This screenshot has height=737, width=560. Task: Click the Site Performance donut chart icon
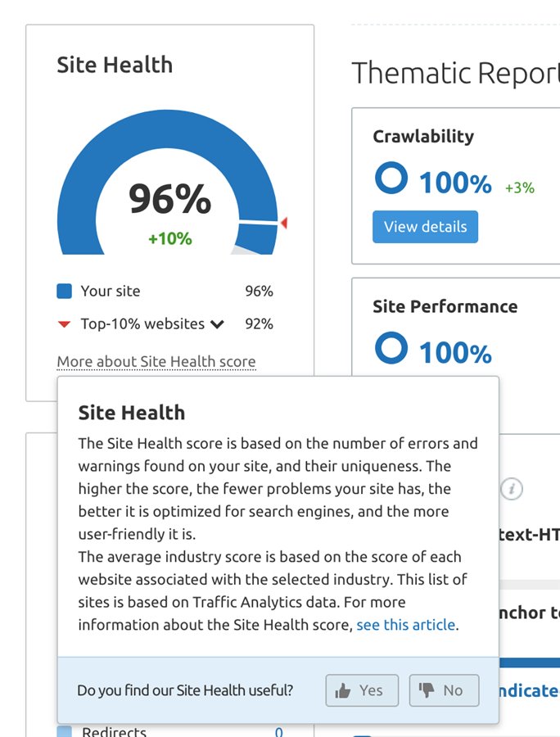[x=391, y=348]
